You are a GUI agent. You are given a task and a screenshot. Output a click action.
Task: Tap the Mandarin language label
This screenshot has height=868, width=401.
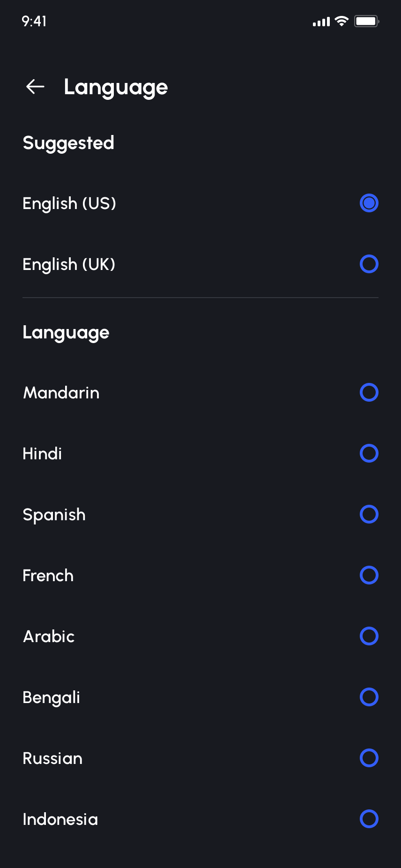61,393
